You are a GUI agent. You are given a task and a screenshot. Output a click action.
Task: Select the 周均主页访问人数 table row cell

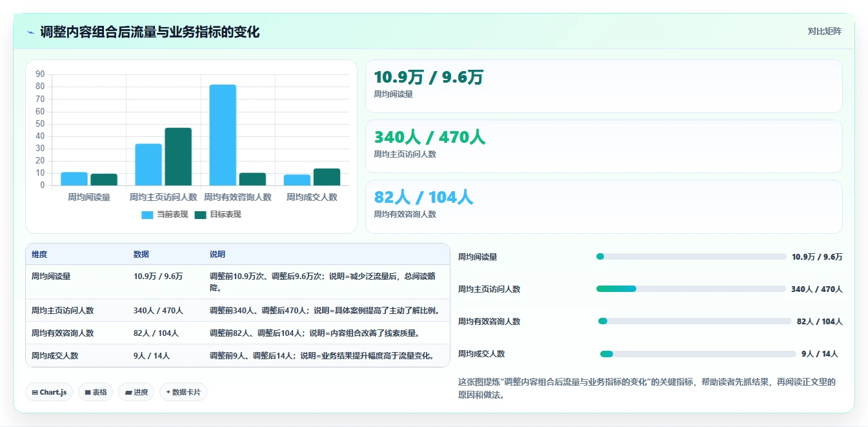point(63,310)
